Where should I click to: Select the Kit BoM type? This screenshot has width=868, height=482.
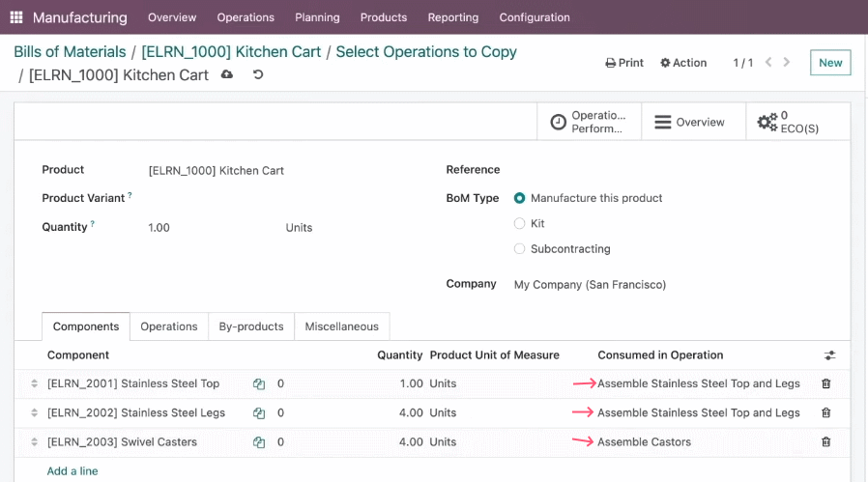(x=519, y=223)
